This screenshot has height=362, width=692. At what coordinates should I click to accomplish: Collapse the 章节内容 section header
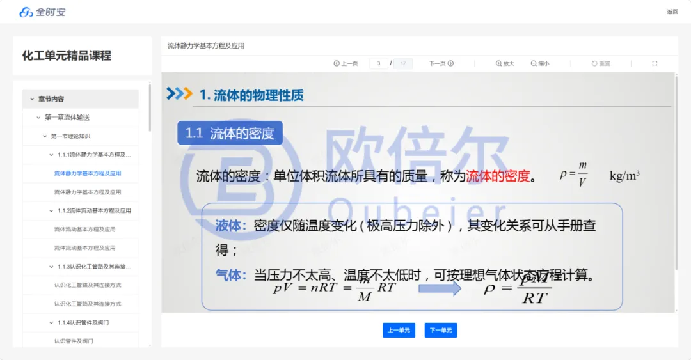pyautogui.click(x=32, y=99)
